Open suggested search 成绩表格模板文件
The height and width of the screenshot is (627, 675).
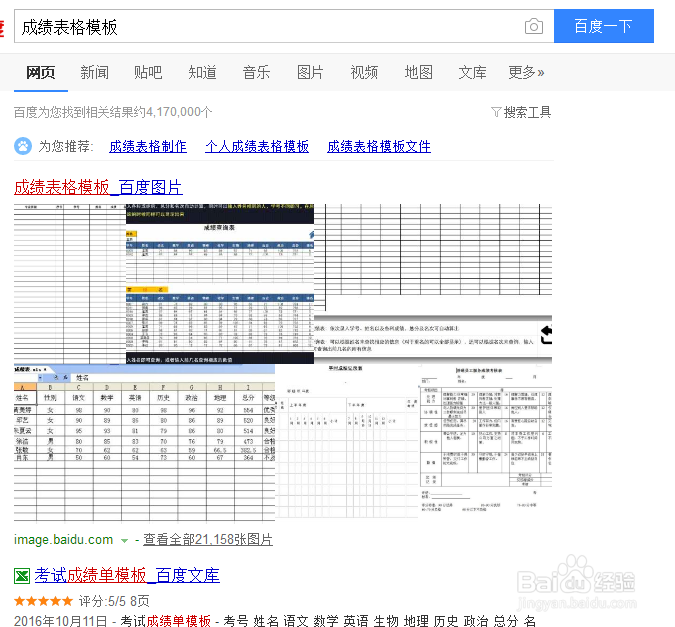point(379,146)
